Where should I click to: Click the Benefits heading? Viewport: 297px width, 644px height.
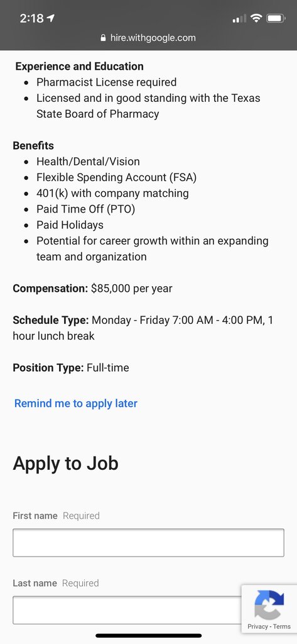coord(33,146)
